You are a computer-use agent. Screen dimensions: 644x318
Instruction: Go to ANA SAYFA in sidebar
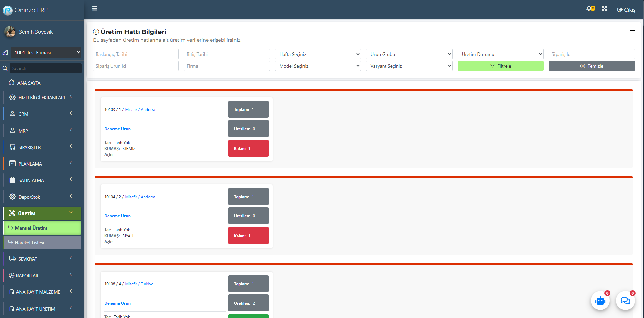tap(29, 83)
